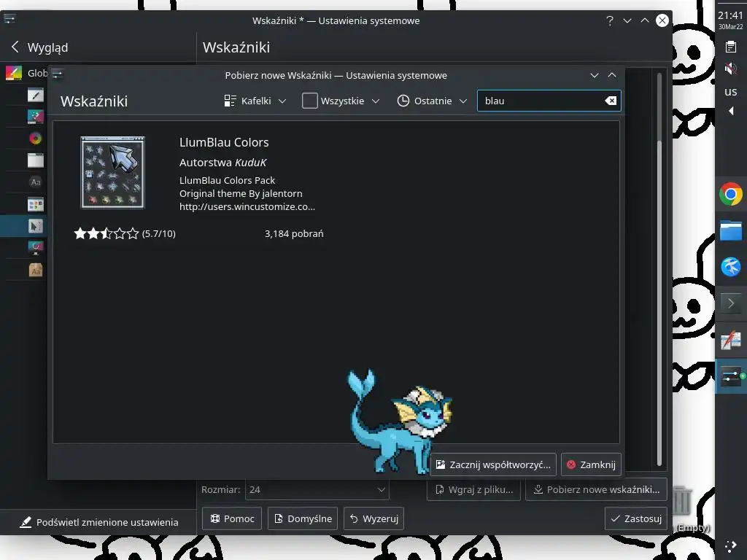The image size is (747, 560).
Task: Go back to Wygląd
Action: [39, 47]
